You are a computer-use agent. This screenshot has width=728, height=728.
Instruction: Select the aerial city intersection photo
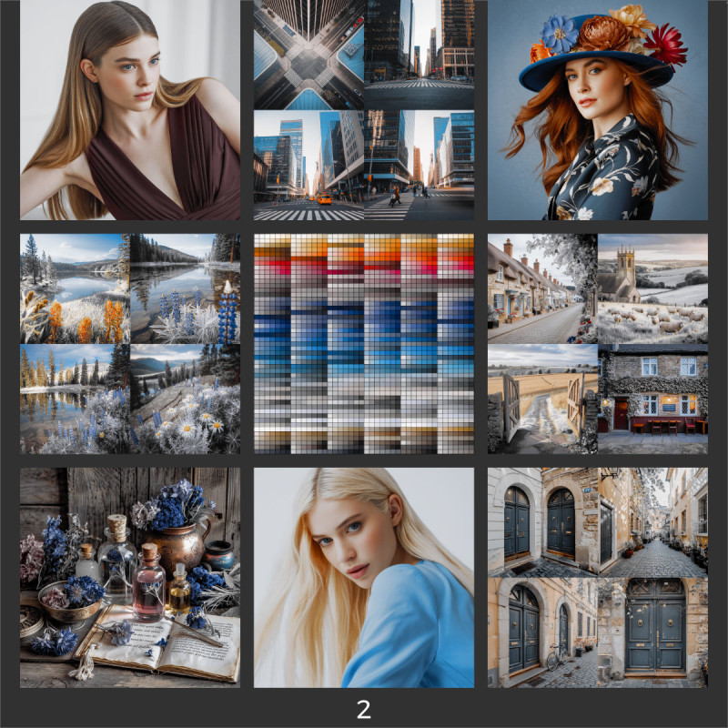(308, 55)
